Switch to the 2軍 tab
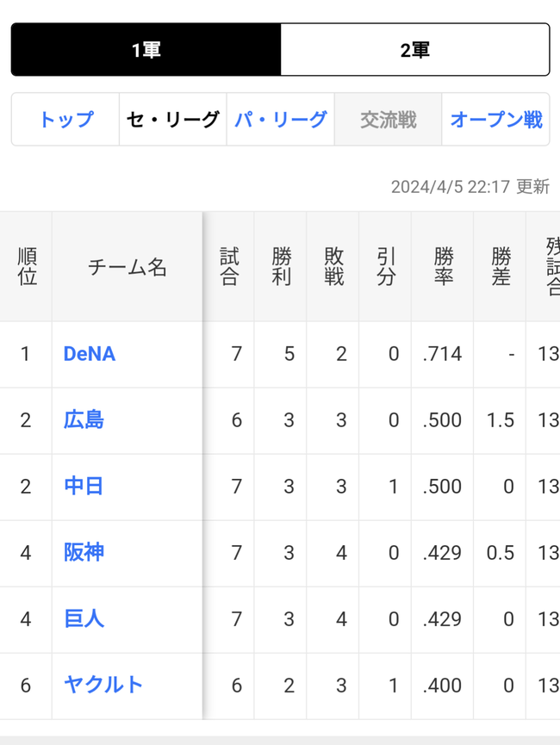560x745 pixels. (415, 50)
